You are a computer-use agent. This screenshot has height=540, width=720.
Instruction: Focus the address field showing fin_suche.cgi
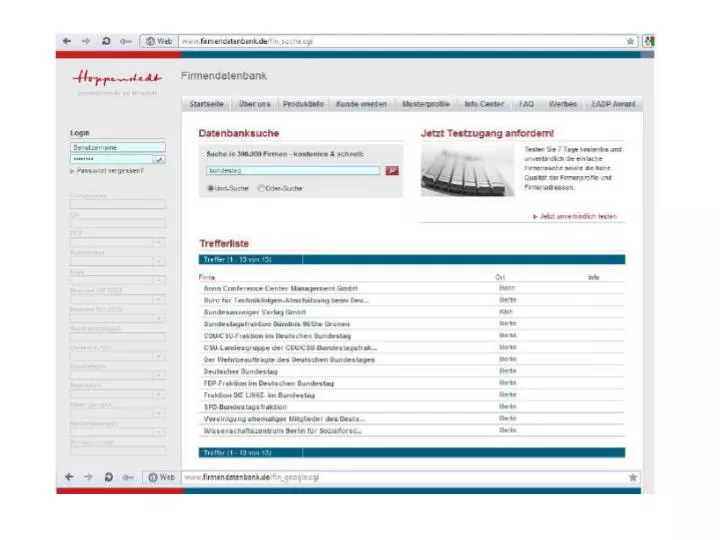coord(402,41)
